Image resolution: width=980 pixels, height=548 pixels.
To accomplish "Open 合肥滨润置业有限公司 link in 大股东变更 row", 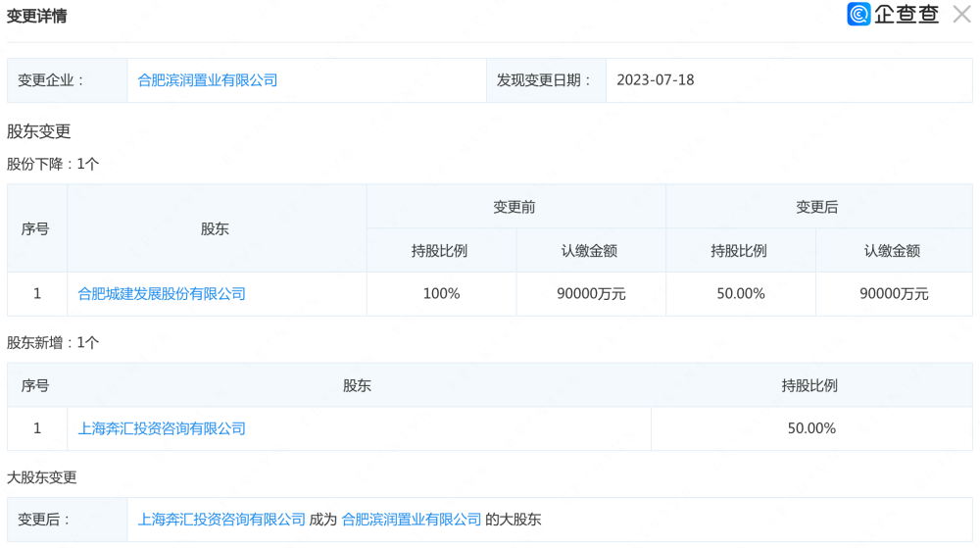I will [412, 520].
